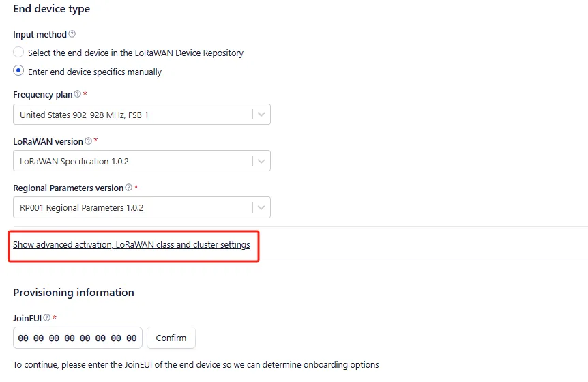Click the Frequency plan field label

pos(42,95)
